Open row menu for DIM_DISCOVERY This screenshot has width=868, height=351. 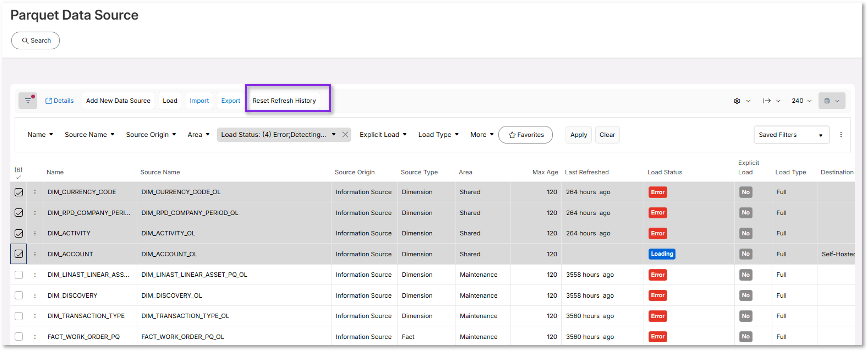(x=35, y=296)
